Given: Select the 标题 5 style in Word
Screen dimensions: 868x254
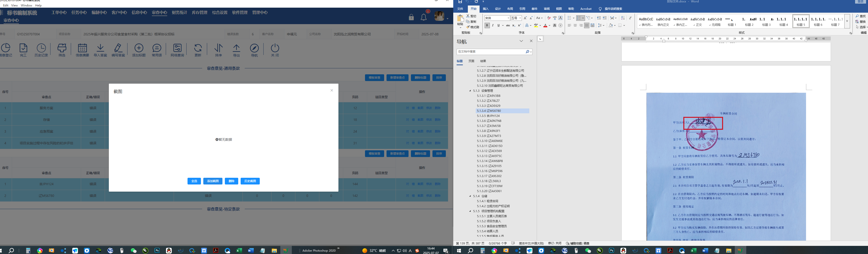Looking at the screenshot, I should (801, 21).
